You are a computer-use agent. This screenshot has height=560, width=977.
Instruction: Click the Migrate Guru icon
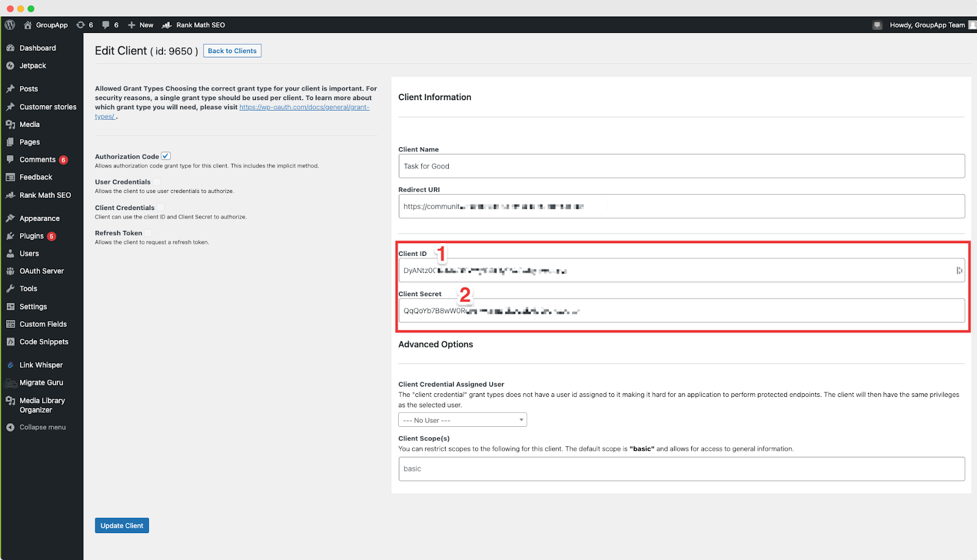click(x=10, y=383)
